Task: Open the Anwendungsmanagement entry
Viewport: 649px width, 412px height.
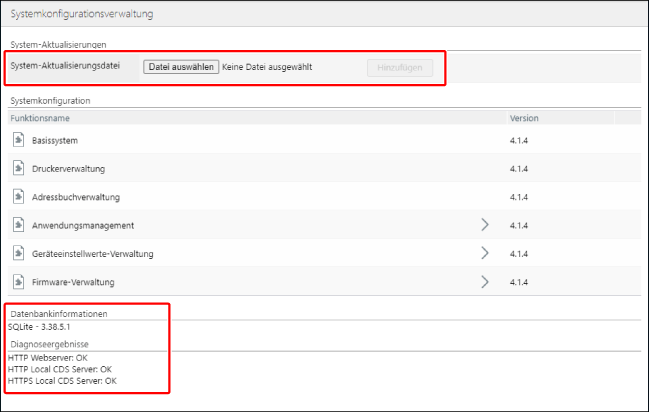Action: (x=83, y=225)
